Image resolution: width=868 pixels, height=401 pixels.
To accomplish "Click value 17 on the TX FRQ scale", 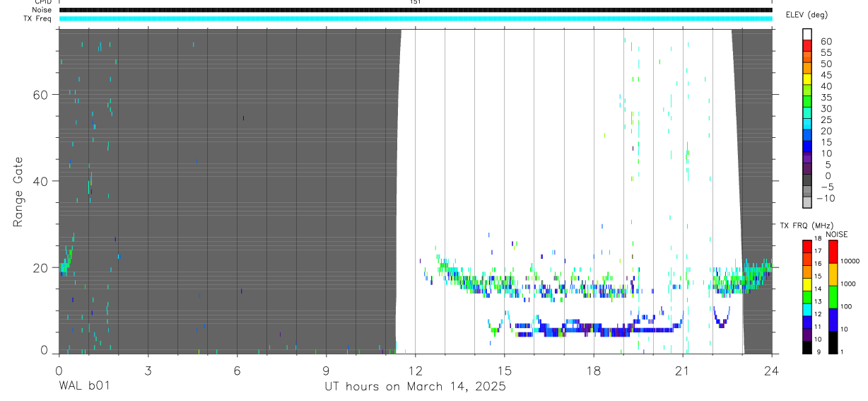I will pos(817,251).
